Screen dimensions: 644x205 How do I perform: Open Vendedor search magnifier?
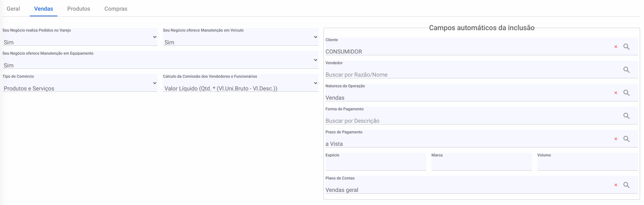pyautogui.click(x=626, y=70)
